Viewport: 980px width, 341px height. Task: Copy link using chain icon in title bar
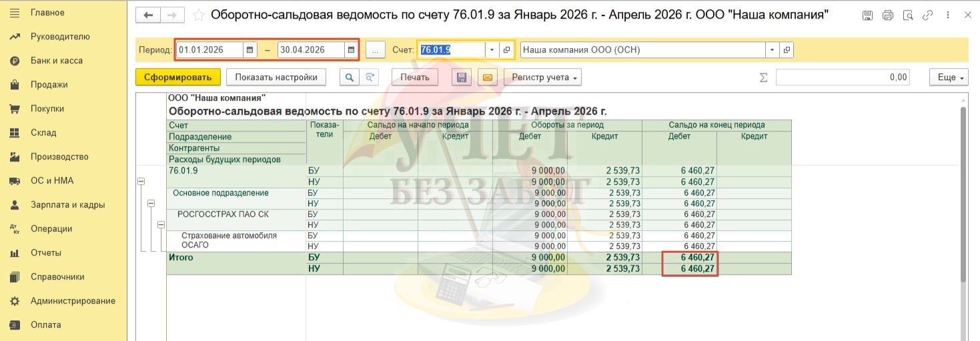click(x=927, y=15)
